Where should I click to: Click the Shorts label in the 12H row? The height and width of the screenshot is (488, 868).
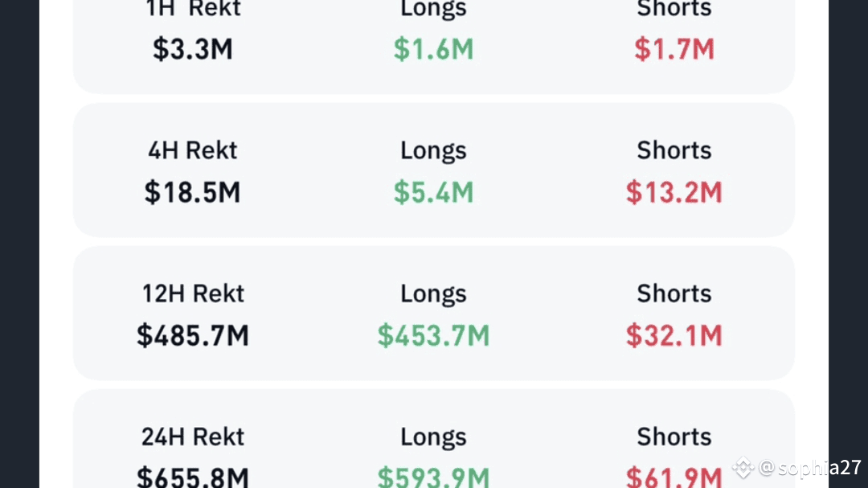[x=674, y=293]
